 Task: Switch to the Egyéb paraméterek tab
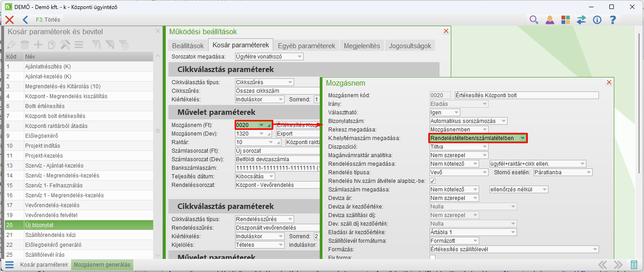click(306, 45)
